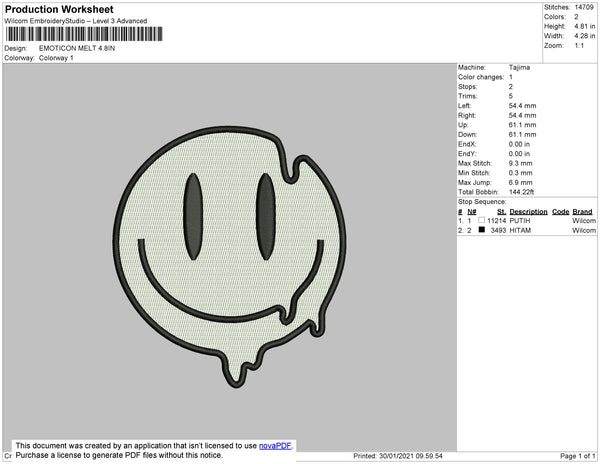Select the black HITAM color swatch
Viewport: 600px width, 464px height.
(x=481, y=230)
